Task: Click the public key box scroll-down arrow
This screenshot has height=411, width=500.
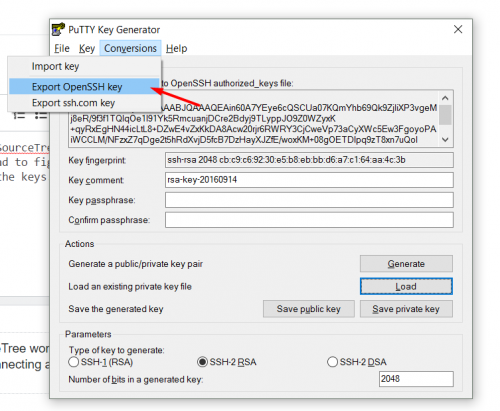Action: (445, 140)
